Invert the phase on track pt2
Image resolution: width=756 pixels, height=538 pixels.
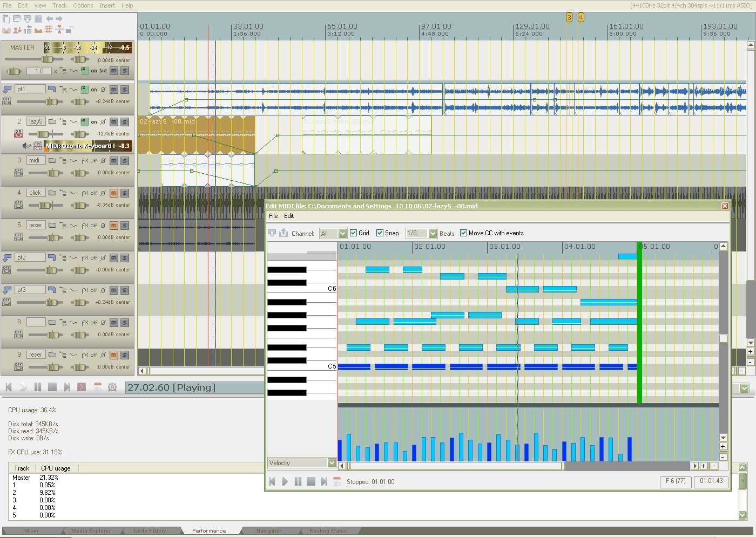103,258
